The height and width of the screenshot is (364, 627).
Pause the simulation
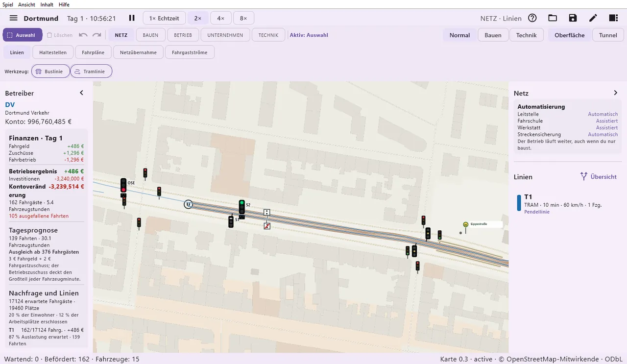[x=132, y=18]
